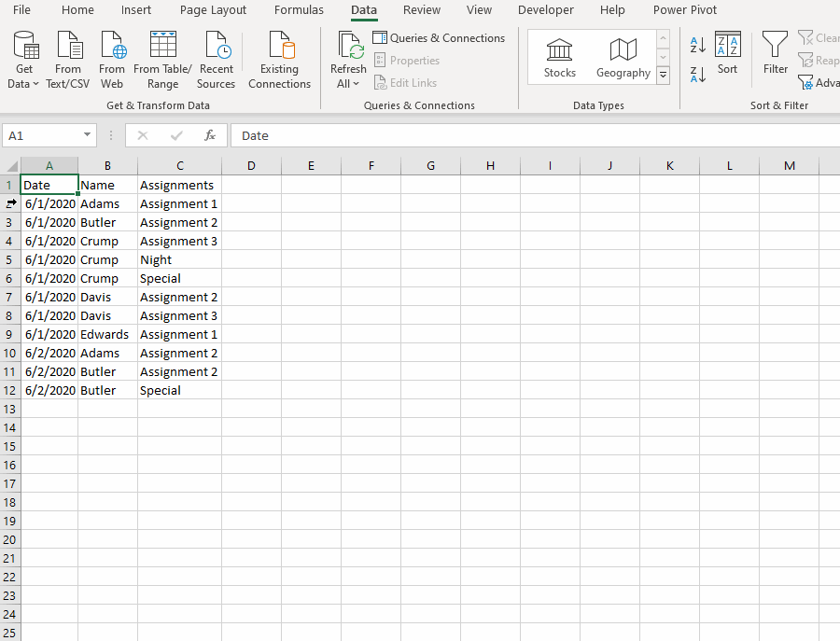Select date cell in row 11
The width and height of the screenshot is (840, 641).
pos(49,371)
